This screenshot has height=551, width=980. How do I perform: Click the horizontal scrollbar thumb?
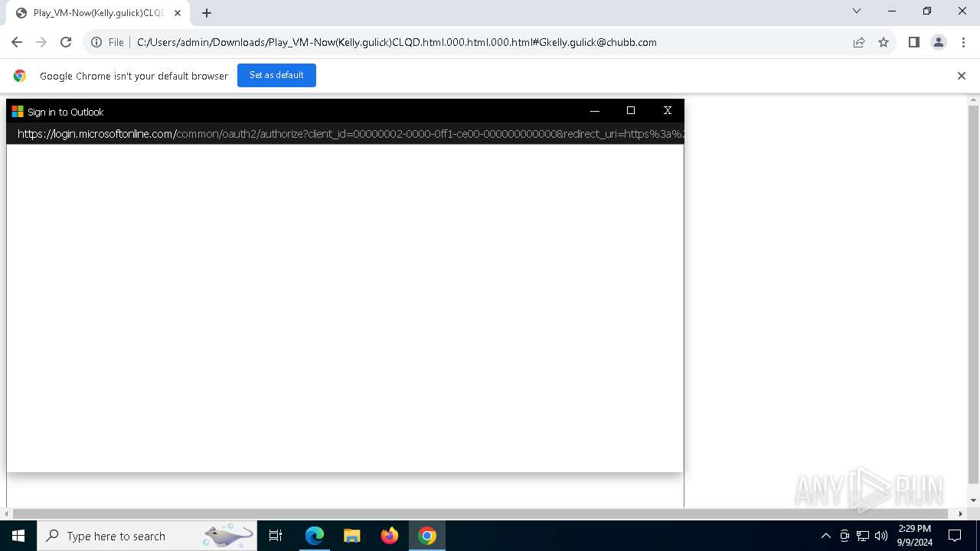coord(480,514)
